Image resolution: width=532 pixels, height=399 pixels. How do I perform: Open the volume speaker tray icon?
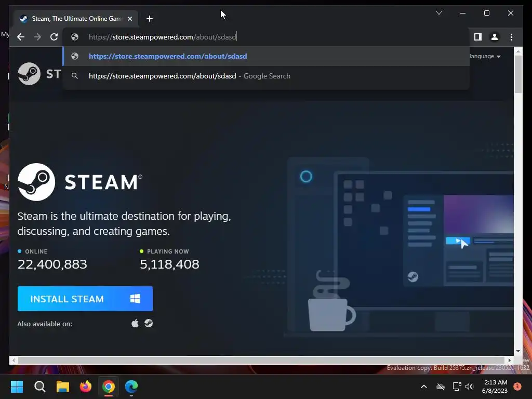(469, 387)
